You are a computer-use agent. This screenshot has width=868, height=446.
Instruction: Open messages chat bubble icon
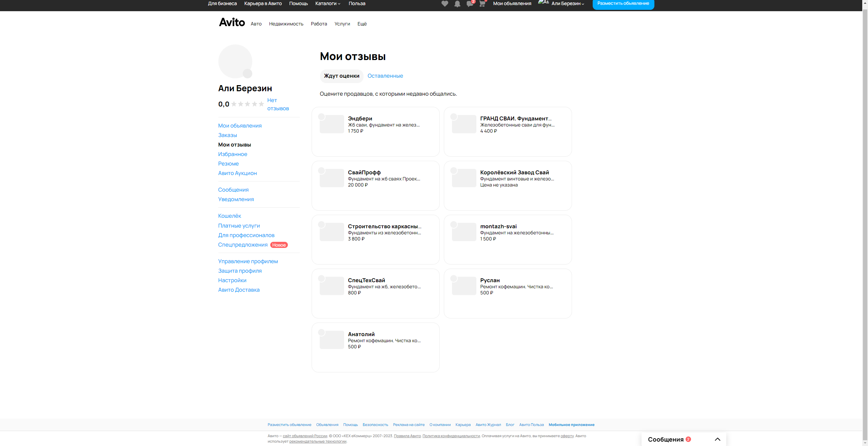[x=470, y=4]
